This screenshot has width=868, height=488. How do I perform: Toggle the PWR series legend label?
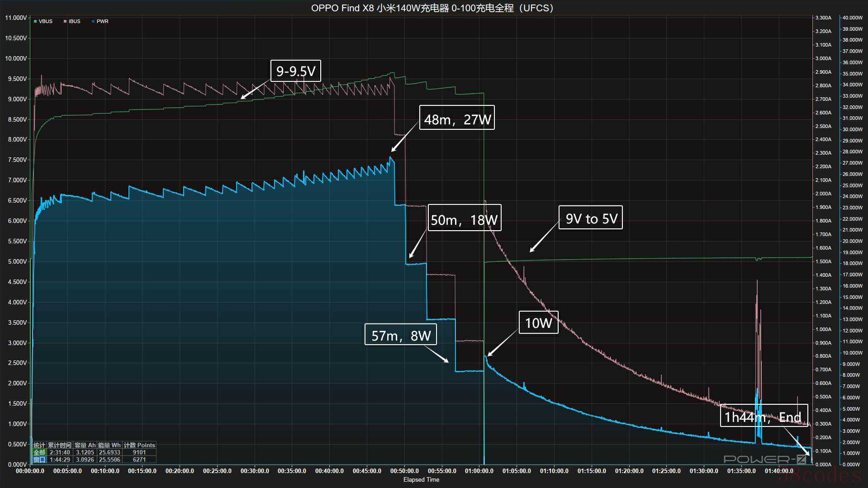pos(103,21)
